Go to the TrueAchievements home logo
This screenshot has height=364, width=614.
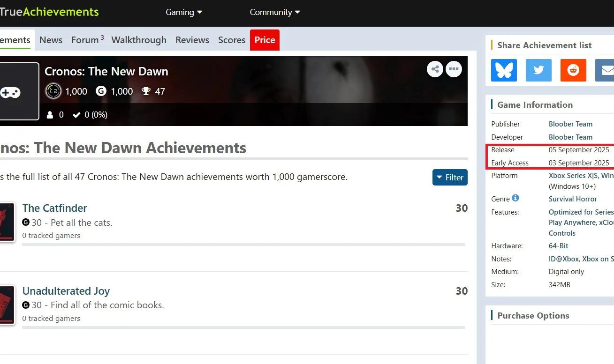pyautogui.click(x=49, y=12)
